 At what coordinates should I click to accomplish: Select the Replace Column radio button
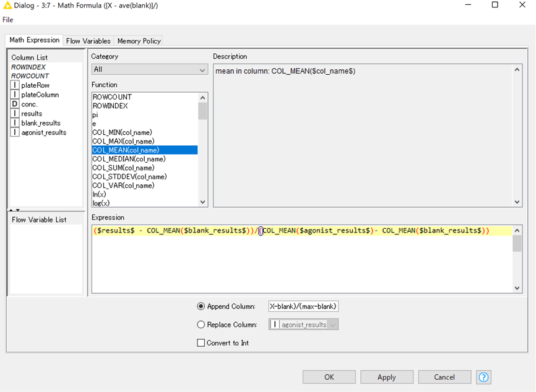coord(201,325)
